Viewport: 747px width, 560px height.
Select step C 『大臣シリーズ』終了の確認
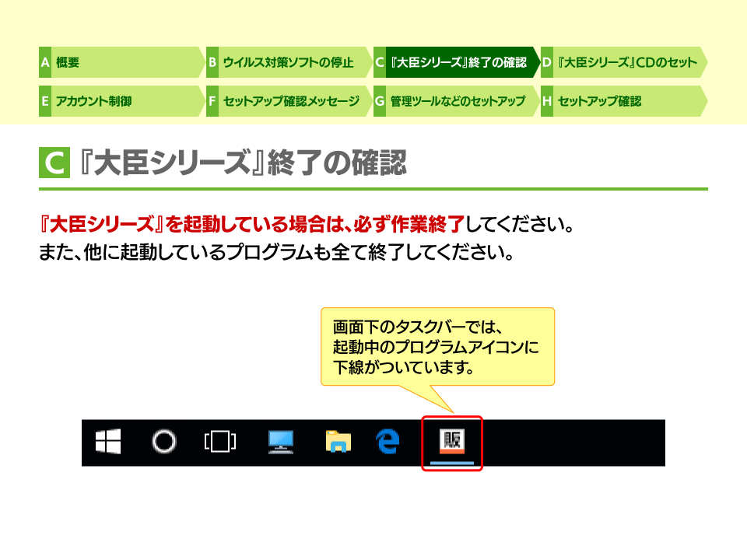click(457, 62)
